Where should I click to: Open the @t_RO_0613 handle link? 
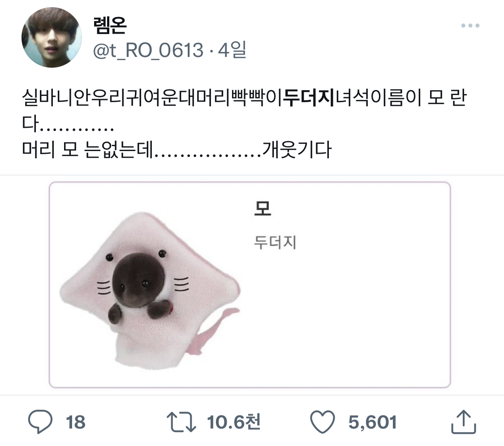point(148,51)
